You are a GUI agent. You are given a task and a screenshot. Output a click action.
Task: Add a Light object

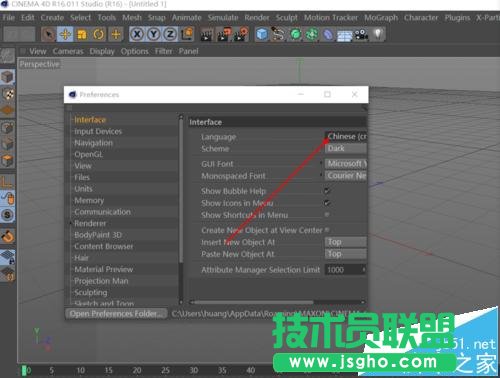coord(378,34)
